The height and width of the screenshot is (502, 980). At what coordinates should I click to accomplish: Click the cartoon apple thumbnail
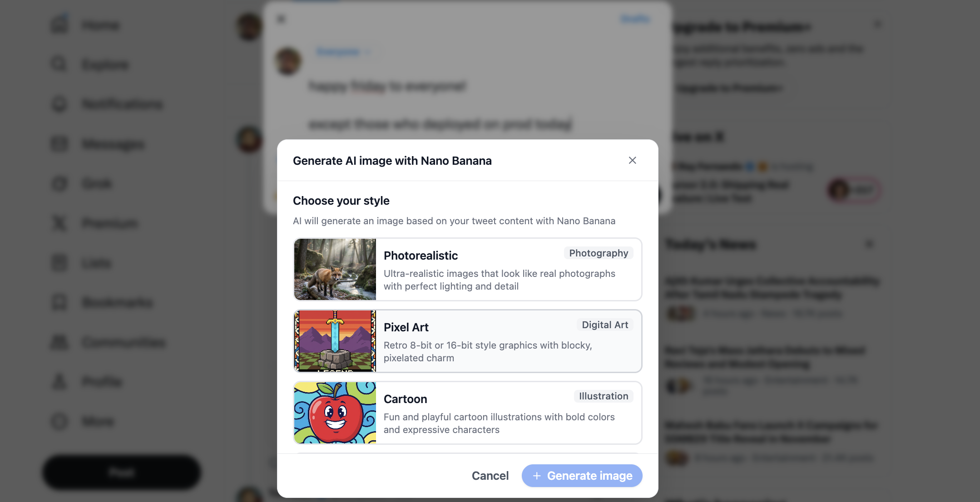pos(335,413)
